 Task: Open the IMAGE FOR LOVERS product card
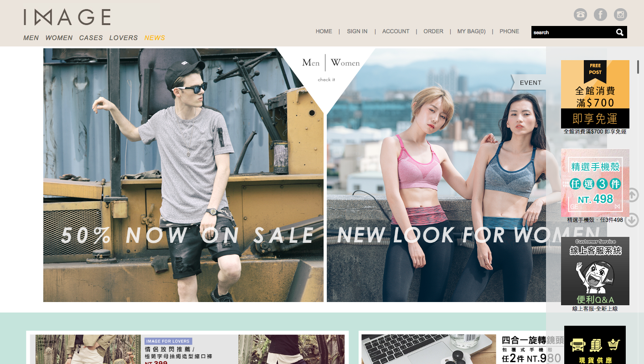[x=187, y=348]
